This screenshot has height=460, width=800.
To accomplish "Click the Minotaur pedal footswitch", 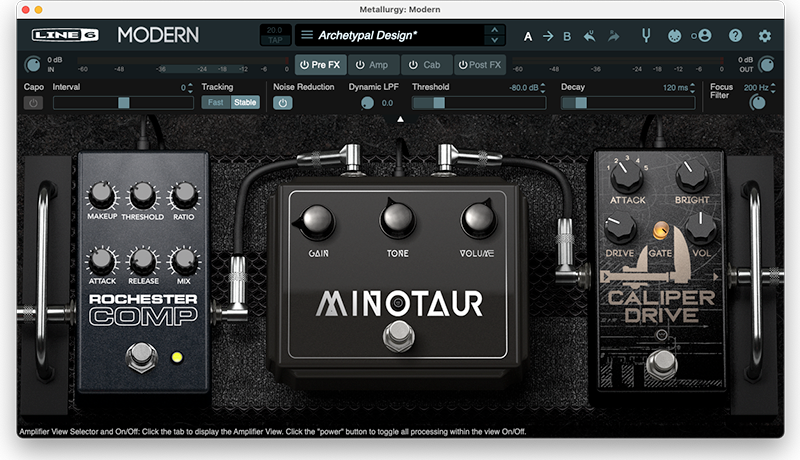I will pos(398,337).
